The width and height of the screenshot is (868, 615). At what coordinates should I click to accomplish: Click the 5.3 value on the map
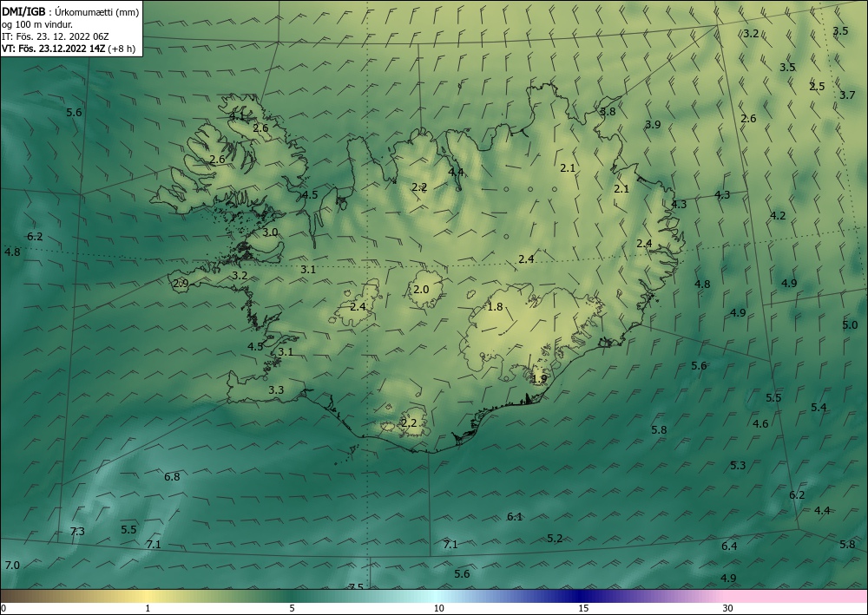click(x=738, y=465)
